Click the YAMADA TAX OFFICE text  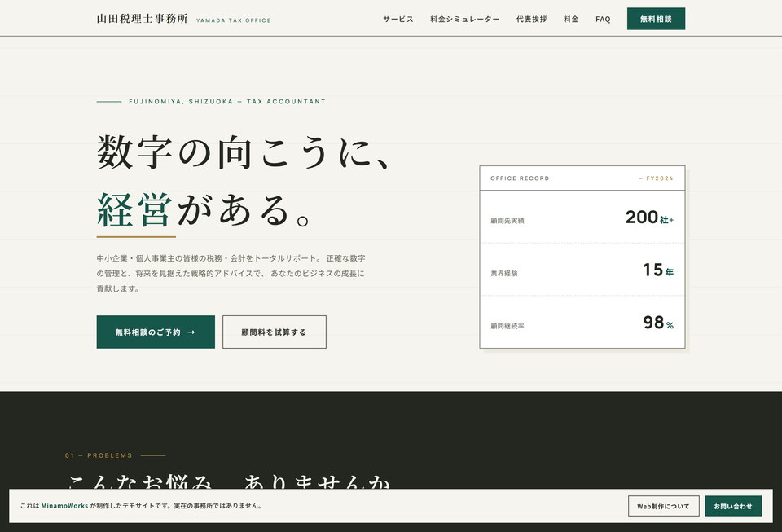pyautogui.click(x=234, y=20)
